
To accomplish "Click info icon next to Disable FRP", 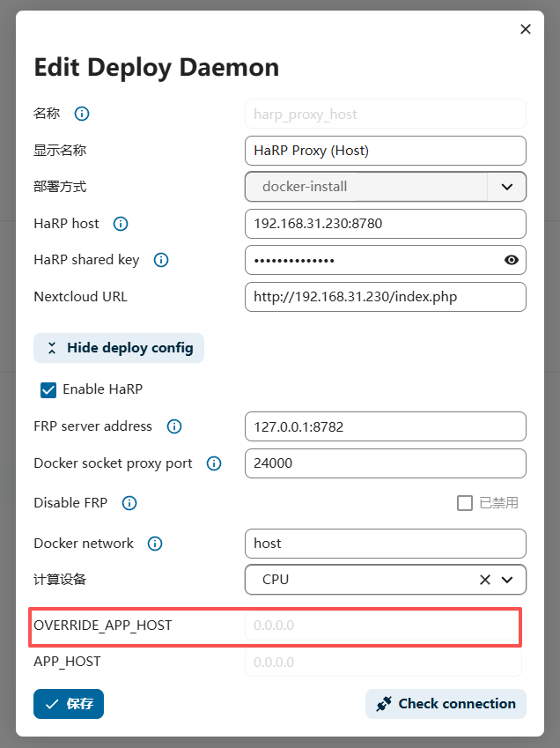I will [x=129, y=503].
